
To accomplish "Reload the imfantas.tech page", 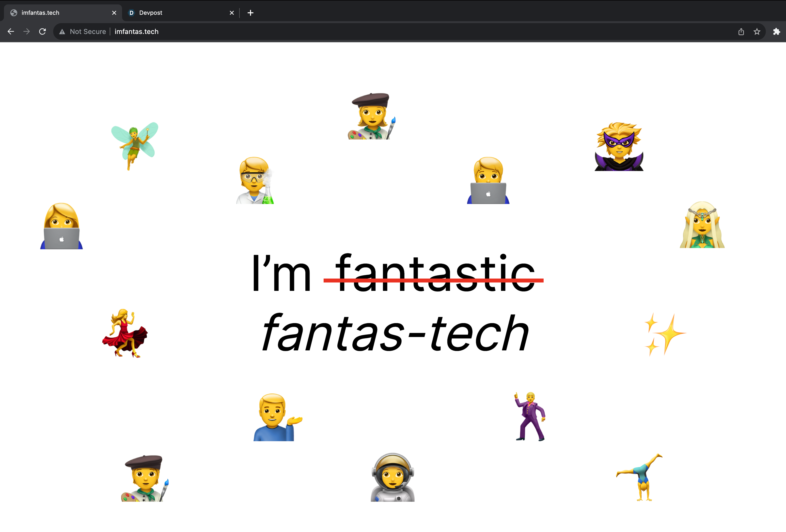I will [x=42, y=31].
